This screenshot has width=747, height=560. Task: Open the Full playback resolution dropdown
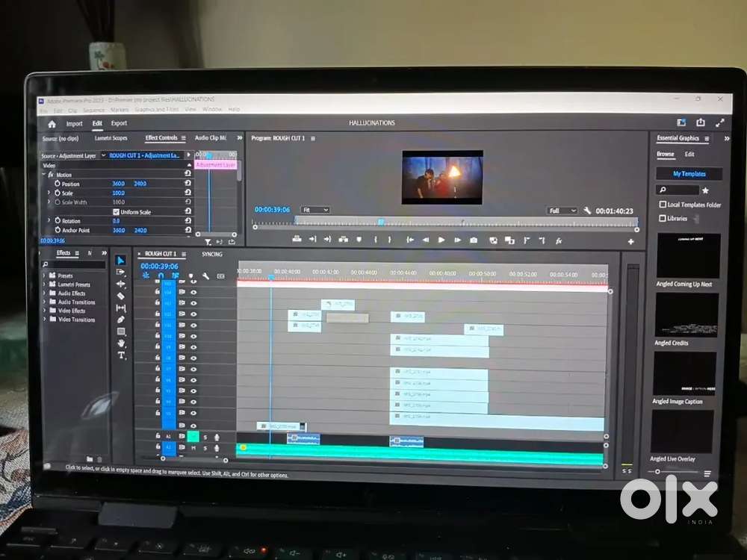(562, 211)
